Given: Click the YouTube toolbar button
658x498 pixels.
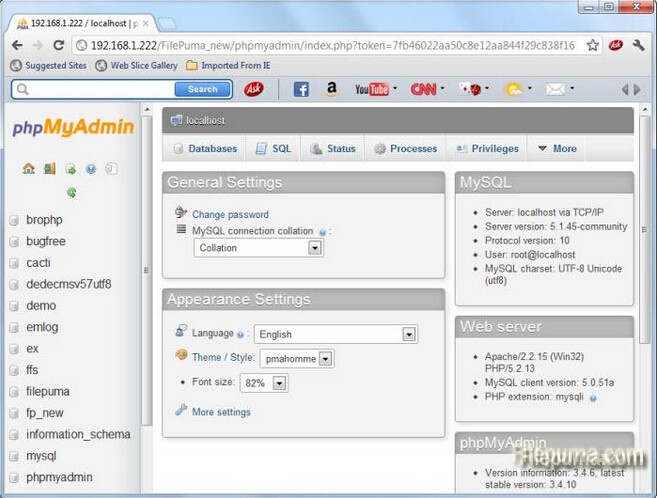Looking at the screenshot, I should click(372, 89).
